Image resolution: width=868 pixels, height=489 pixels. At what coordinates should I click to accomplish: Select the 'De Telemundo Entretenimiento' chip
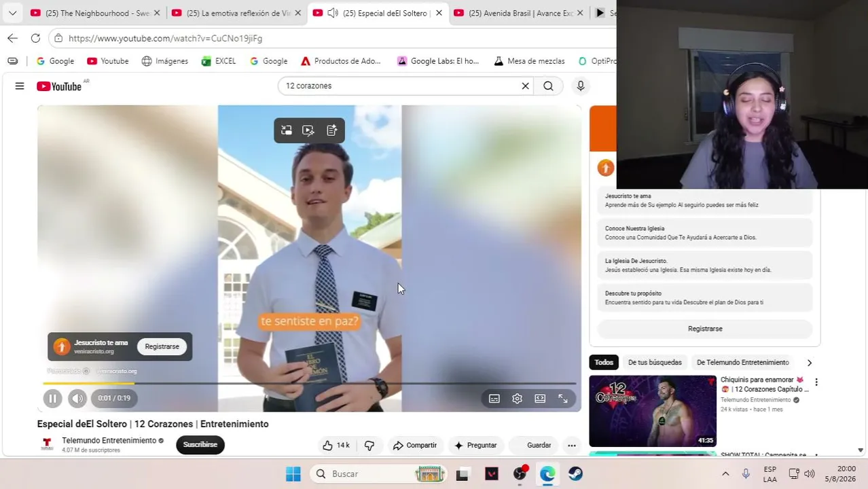tap(742, 363)
